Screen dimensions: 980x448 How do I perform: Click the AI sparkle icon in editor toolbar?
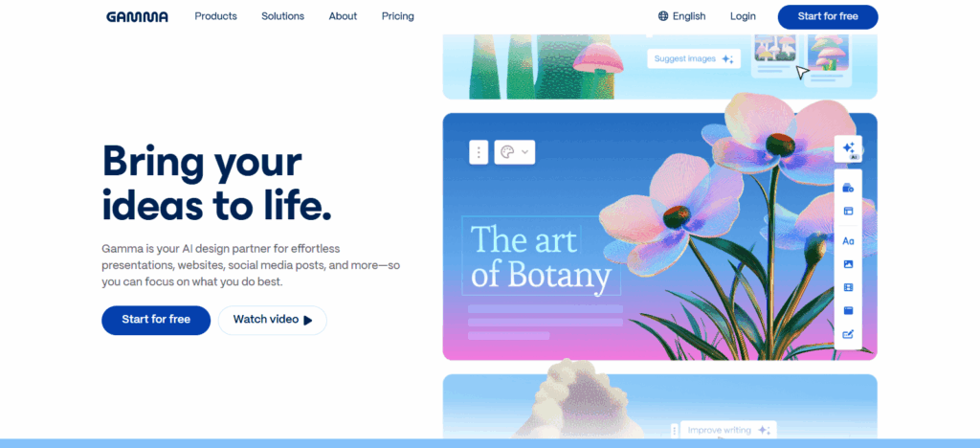pyautogui.click(x=848, y=148)
